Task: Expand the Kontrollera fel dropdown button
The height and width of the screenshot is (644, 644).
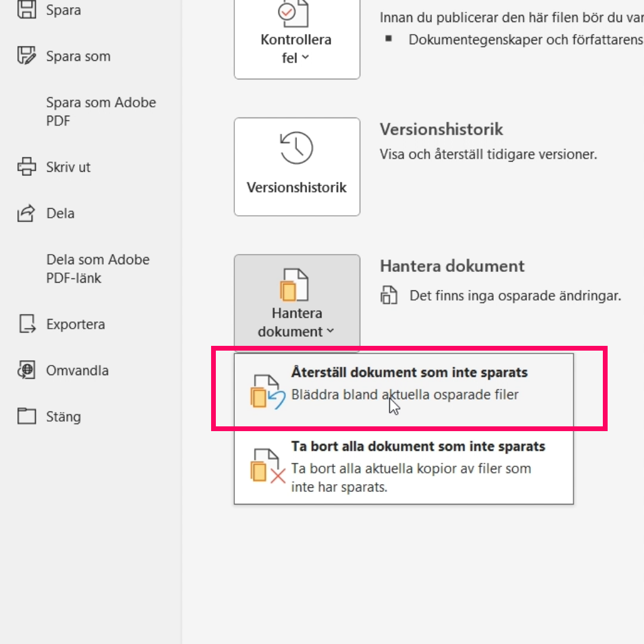Action: tap(296, 49)
